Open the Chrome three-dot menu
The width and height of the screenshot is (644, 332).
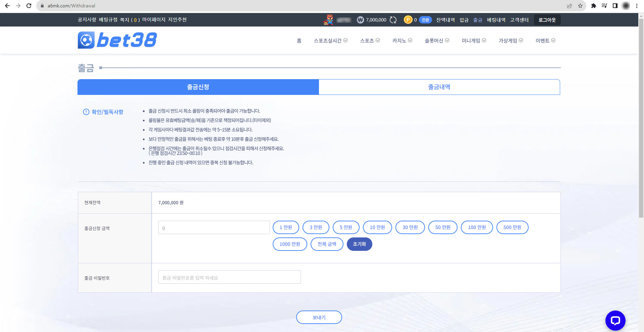637,6
